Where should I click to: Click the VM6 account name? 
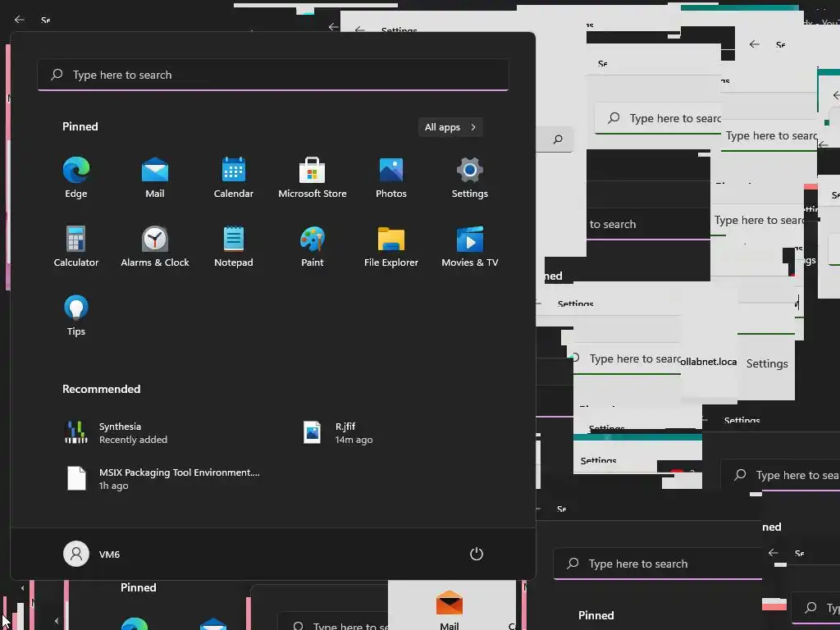coord(109,555)
